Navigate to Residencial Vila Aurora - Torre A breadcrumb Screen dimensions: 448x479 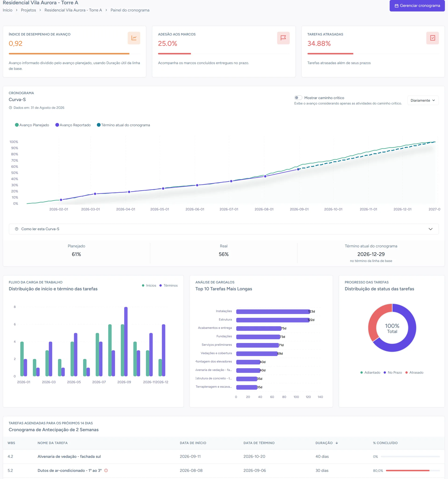click(73, 10)
